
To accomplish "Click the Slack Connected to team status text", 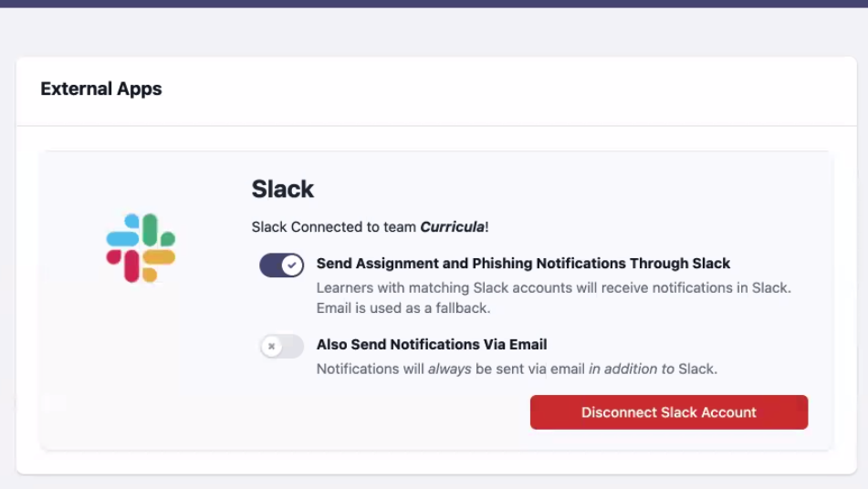I will coord(370,227).
